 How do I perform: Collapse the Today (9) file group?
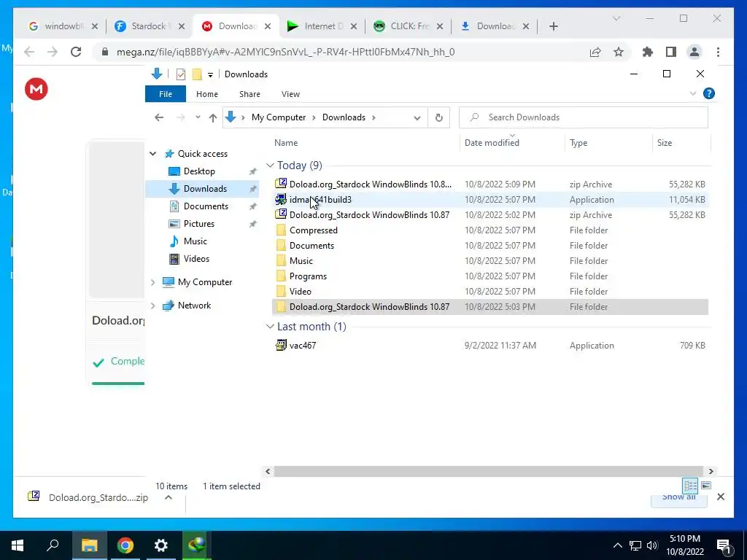pyautogui.click(x=270, y=166)
